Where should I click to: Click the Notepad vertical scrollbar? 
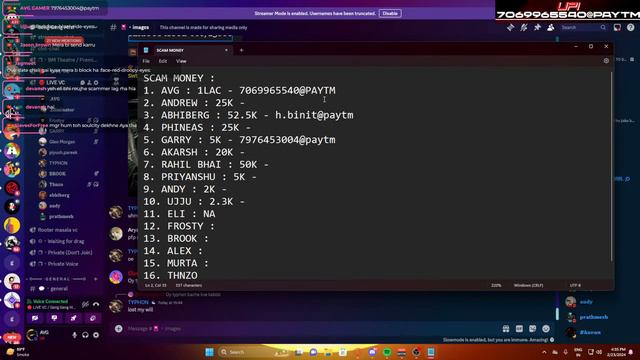pos(611,167)
